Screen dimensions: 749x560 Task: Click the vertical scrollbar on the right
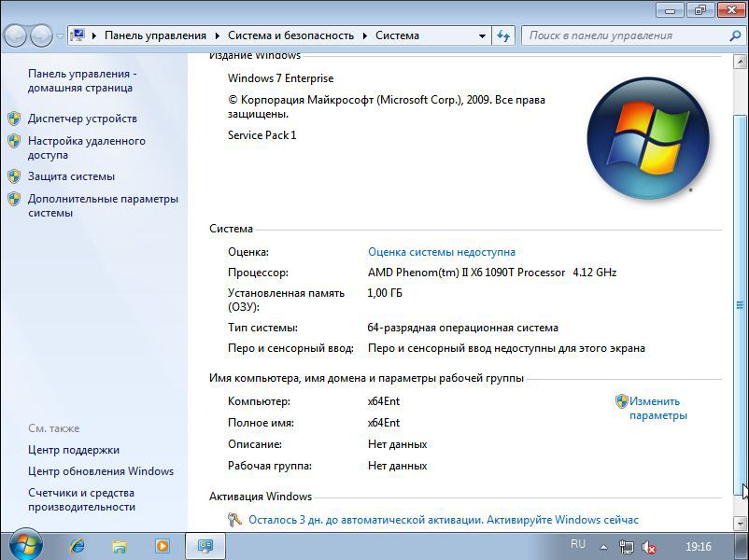click(x=742, y=305)
